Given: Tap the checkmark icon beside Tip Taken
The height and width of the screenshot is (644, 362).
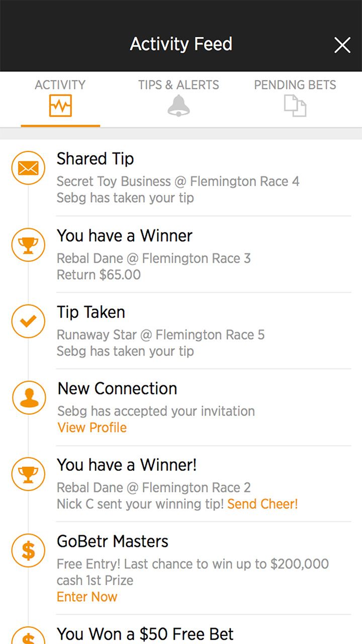Looking at the screenshot, I should click(28, 321).
